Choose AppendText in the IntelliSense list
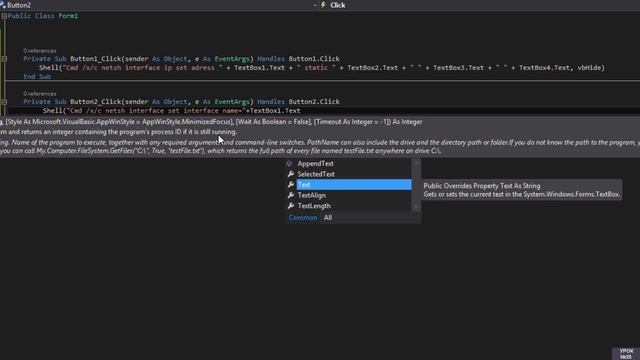 pos(315,163)
